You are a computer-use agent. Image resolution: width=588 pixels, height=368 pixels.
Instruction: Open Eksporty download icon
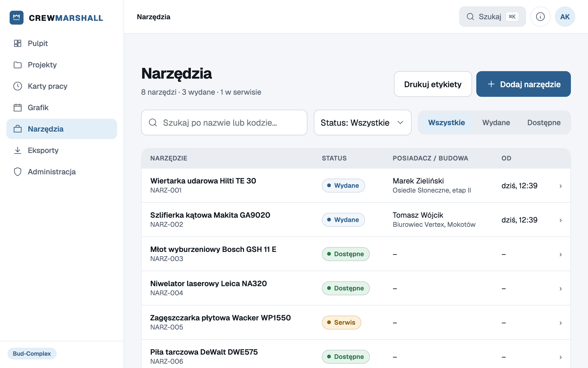[18, 150]
